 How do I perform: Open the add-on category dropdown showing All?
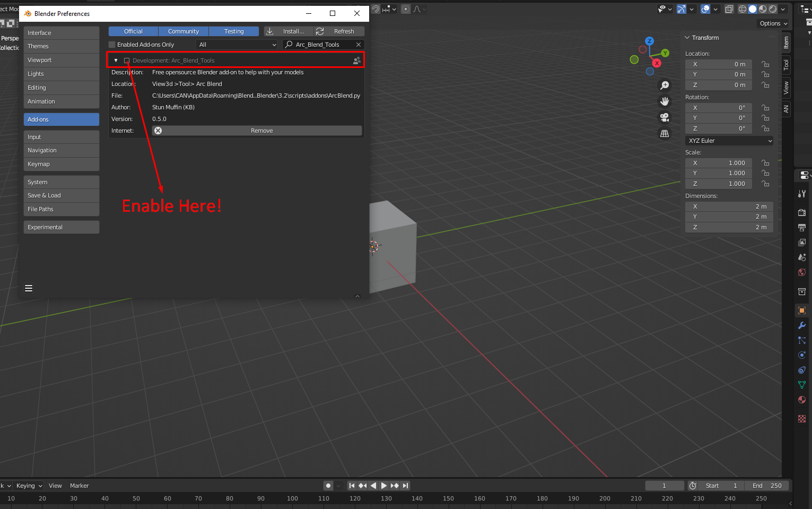237,45
